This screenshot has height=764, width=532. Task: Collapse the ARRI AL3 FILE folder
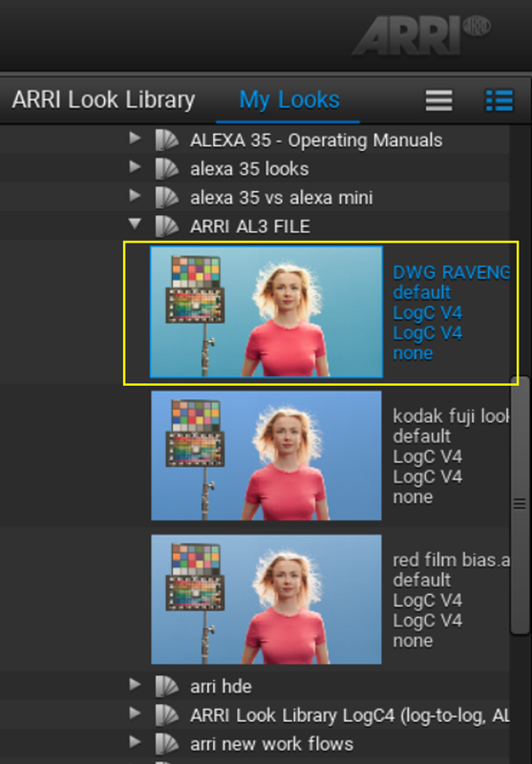tap(135, 224)
